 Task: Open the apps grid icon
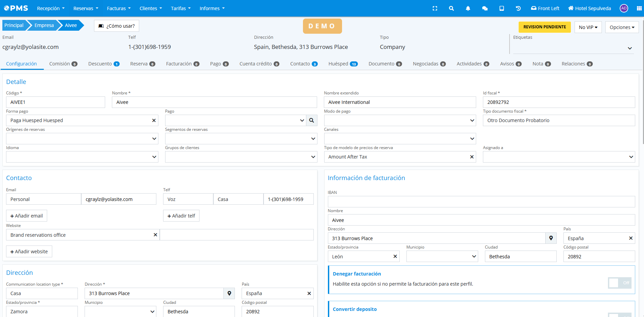[x=639, y=8]
